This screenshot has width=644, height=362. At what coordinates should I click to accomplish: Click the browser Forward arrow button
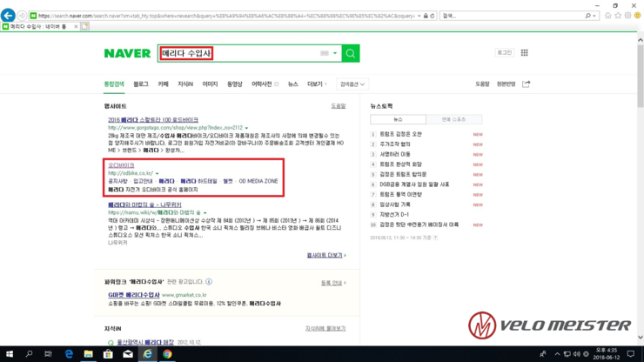22,16
